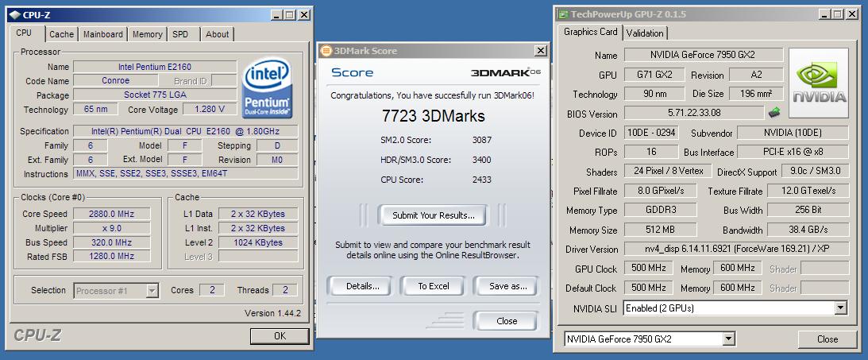
Task: Click the BIOS save chip icon in GPU-Z
Action: click(x=773, y=112)
